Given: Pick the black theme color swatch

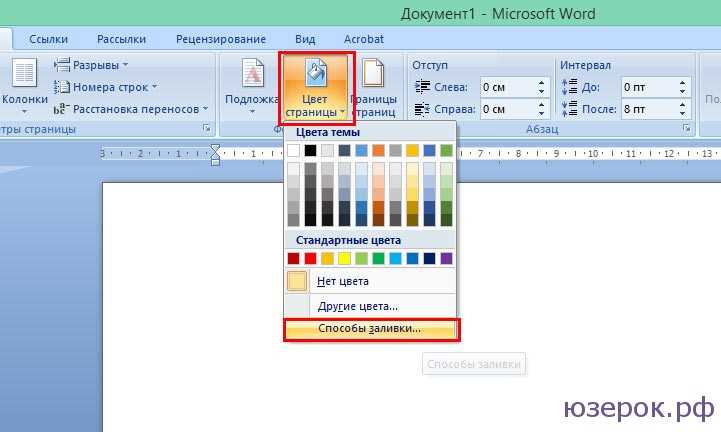Looking at the screenshot, I should coord(310,150).
